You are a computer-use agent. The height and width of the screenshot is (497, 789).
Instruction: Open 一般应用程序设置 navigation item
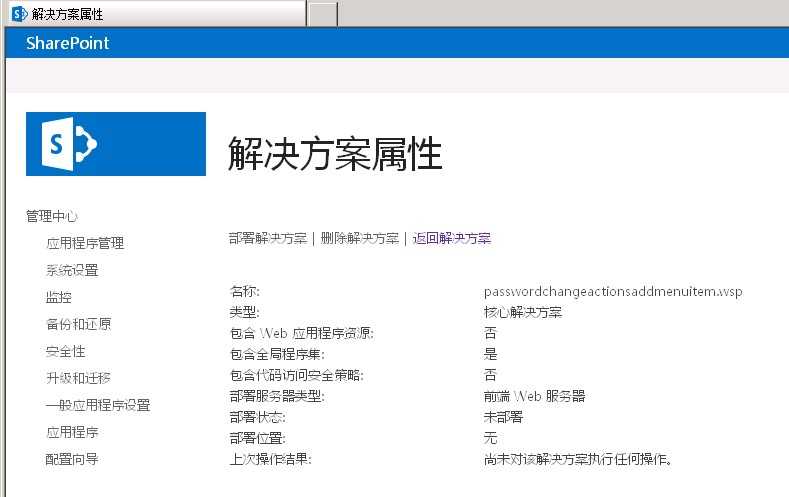pyautogui.click(x=98, y=405)
